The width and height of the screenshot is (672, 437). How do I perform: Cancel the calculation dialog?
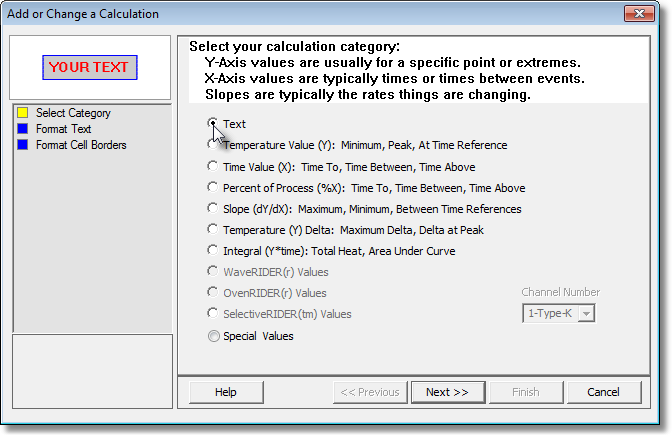[x=604, y=392]
